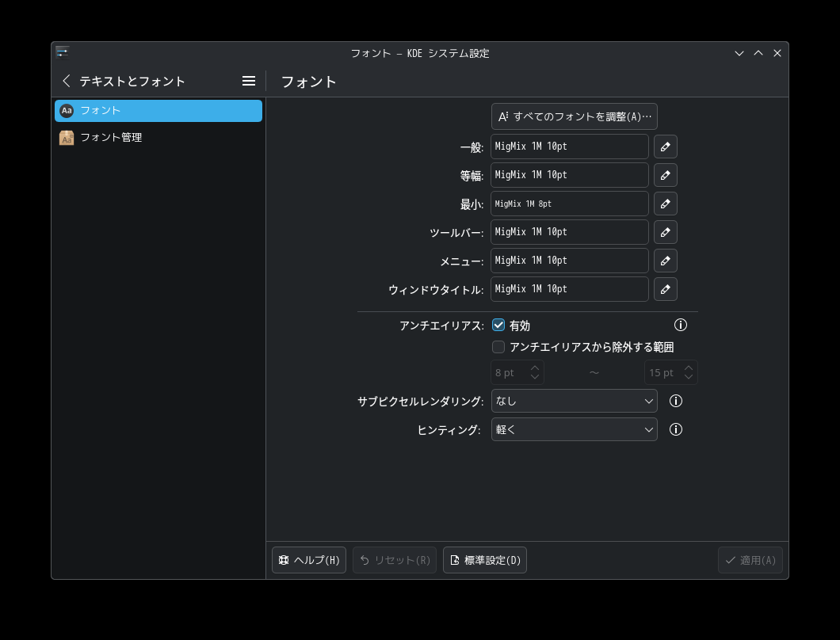
Task: Edit the 一般 font with pencil icon
Action: [665, 147]
